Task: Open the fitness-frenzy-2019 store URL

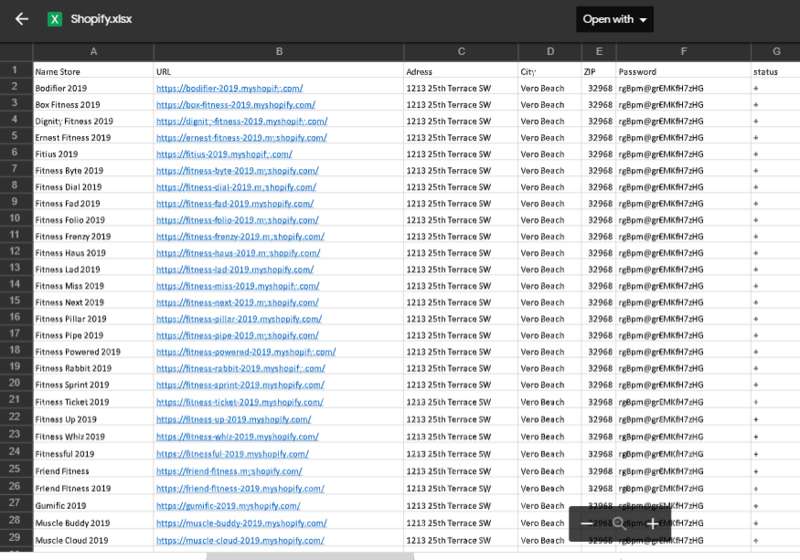Action: 238,236
